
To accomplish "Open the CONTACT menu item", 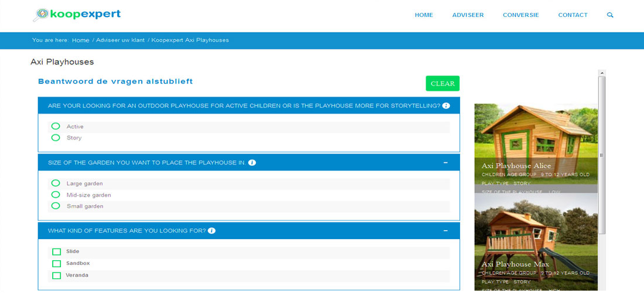I will tap(573, 15).
